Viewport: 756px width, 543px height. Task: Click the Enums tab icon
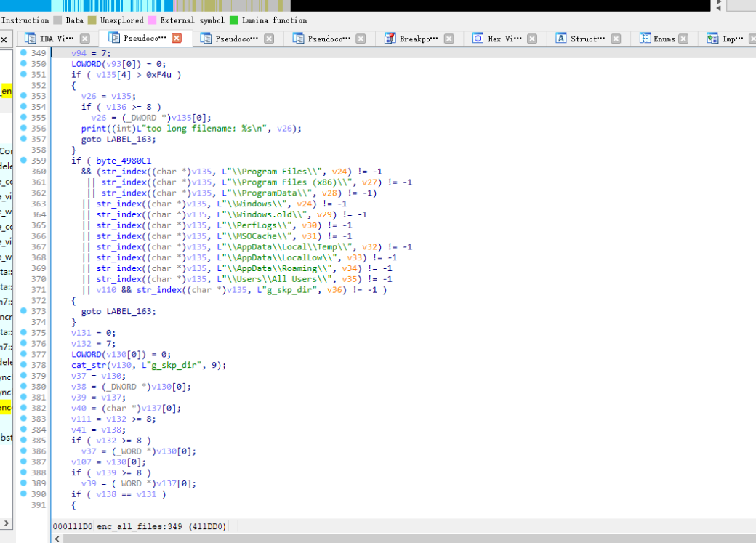[x=646, y=39]
